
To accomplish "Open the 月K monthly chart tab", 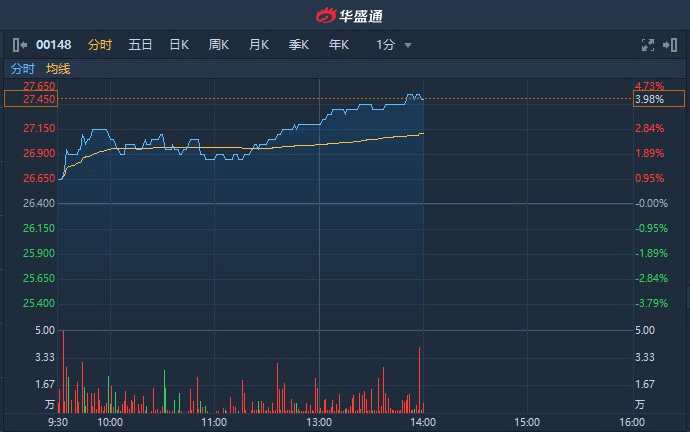I will pos(259,45).
